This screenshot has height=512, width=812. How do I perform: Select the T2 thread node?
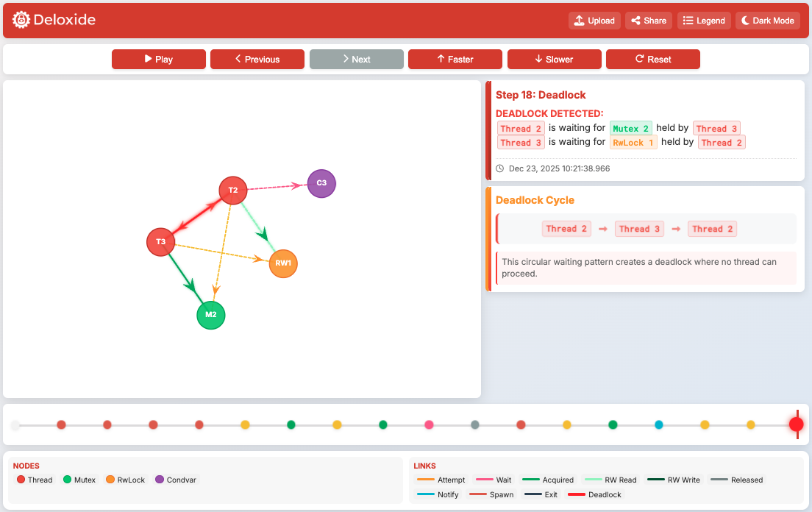233,191
